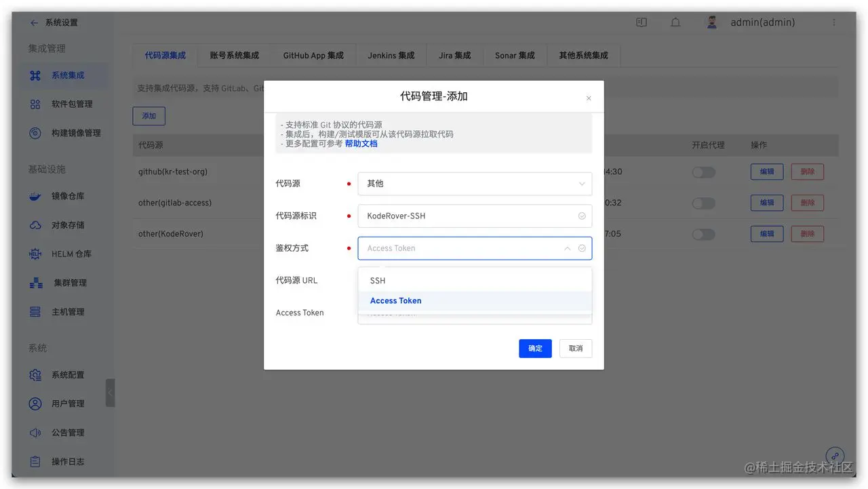Open the 系统配置 gear icon
The width and height of the screenshot is (868, 489).
click(x=35, y=375)
